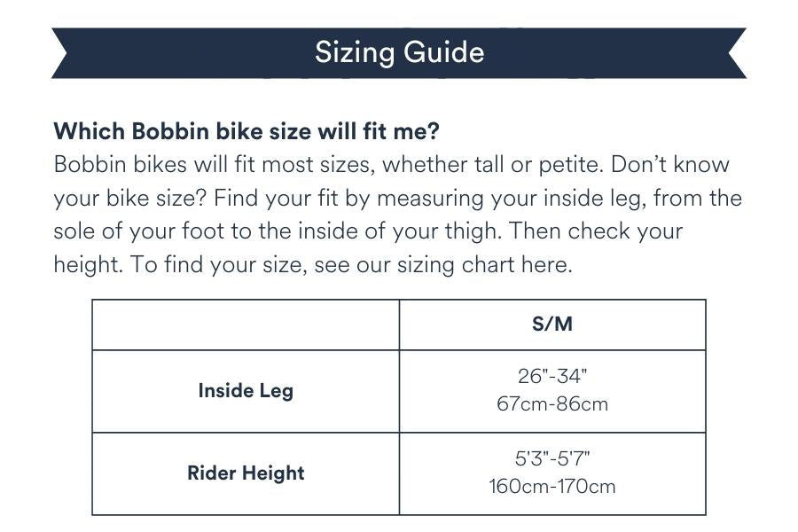Select the 'Which Bobbin bike size will fit me?' heading

click(246, 131)
